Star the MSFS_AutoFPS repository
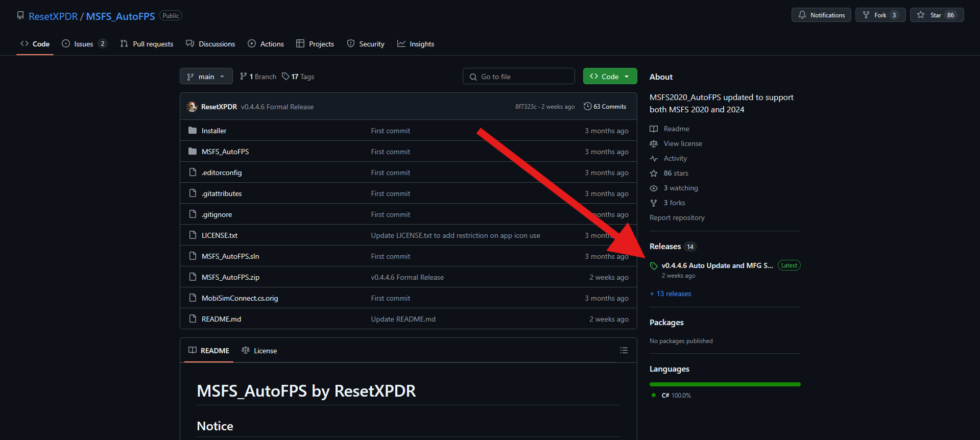This screenshot has height=440, width=980. coord(930,15)
